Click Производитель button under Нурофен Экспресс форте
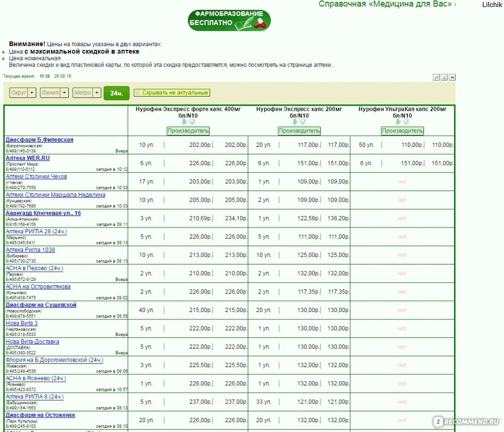The image size is (504, 432). [x=188, y=131]
